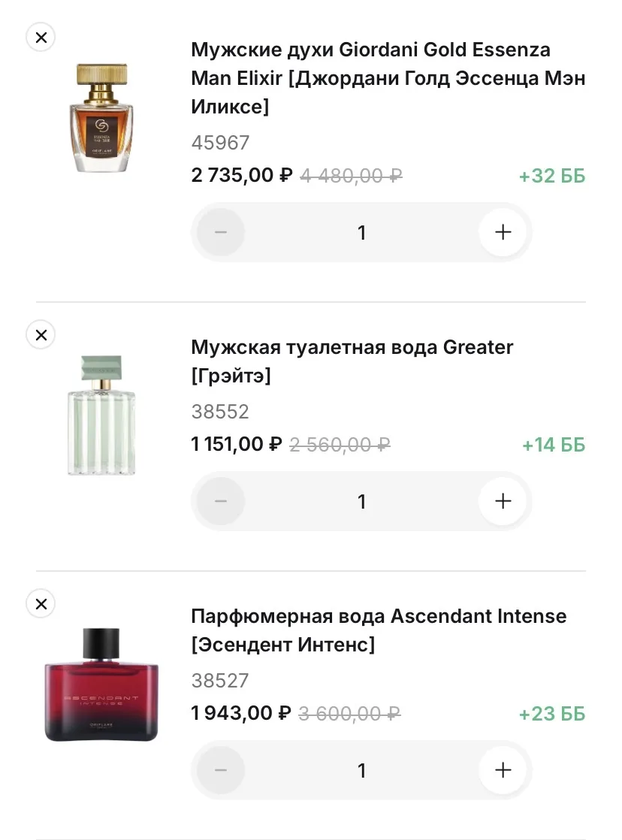Increase quantity of Ascendant Intense
The height and width of the screenshot is (840, 622).
[x=503, y=770]
